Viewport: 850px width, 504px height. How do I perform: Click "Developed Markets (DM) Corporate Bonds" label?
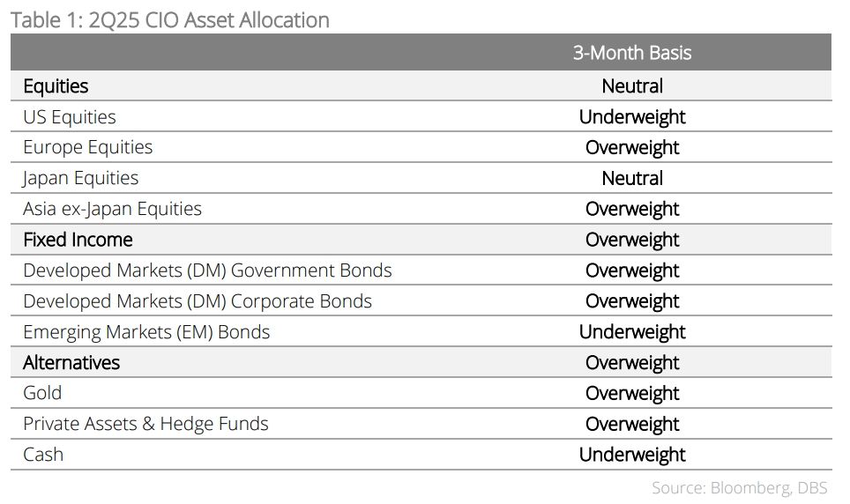click(198, 301)
